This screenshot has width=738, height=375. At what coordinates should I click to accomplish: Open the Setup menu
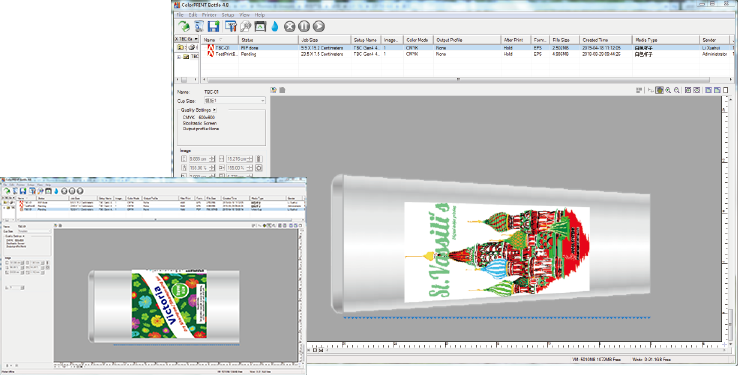click(228, 15)
